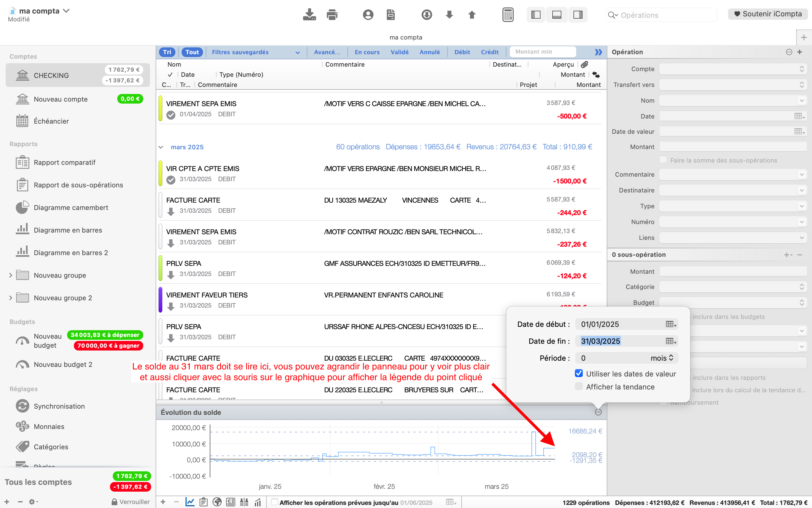Click the green color tag on PRLV SEPA GMF
The image size is (812, 508).
[160, 268]
